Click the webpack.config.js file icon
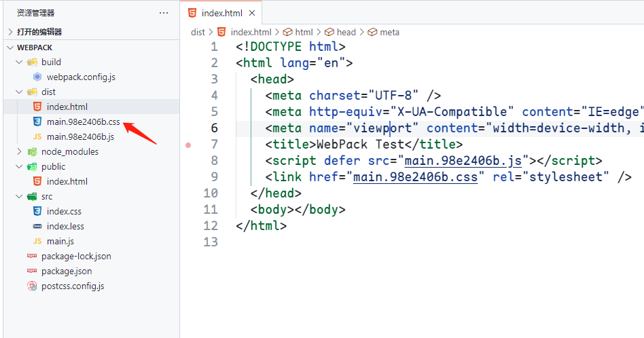The image size is (644, 338). (37, 77)
